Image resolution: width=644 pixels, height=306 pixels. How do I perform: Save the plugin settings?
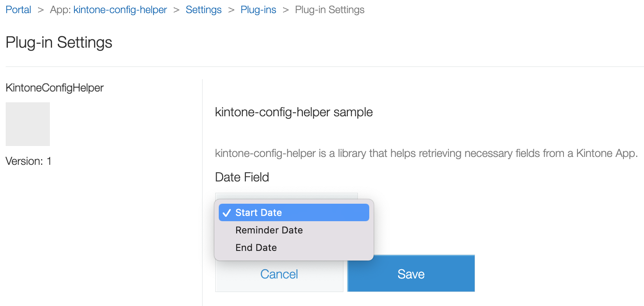click(410, 273)
